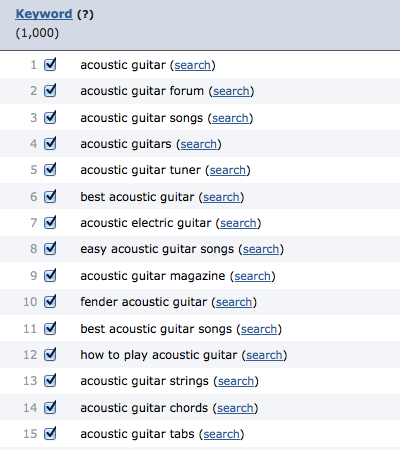
Task: Follow search link for acoustic guitar magazine
Action: click(x=252, y=276)
